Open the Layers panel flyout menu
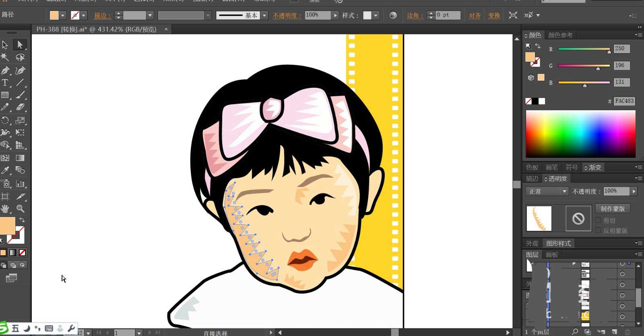 pyautogui.click(x=638, y=254)
